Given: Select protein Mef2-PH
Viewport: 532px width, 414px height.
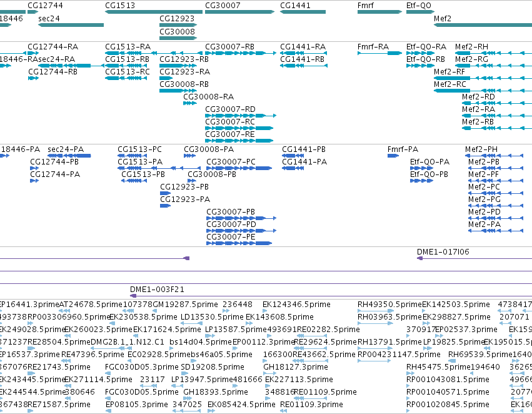Looking at the screenshot, I should (x=481, y=149).
